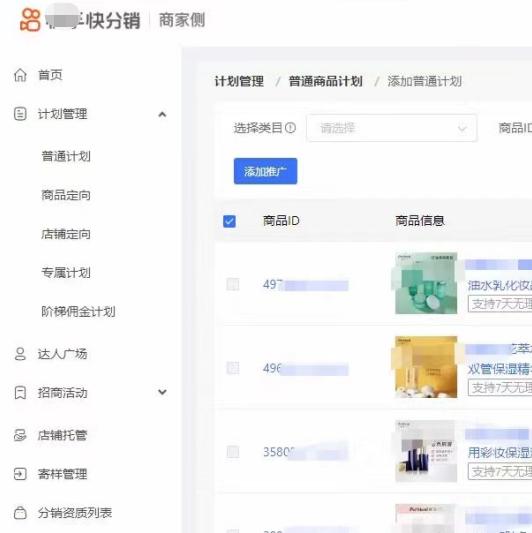
Task: Collapse the 计划管理 menu chevron
Action: [x=162, y=115]
